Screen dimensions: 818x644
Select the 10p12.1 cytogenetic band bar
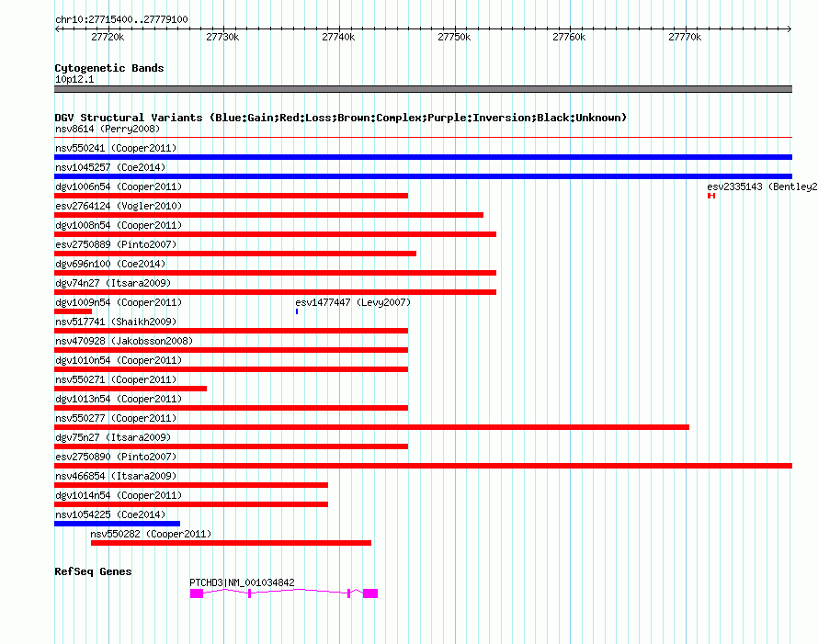coord(423,89)
